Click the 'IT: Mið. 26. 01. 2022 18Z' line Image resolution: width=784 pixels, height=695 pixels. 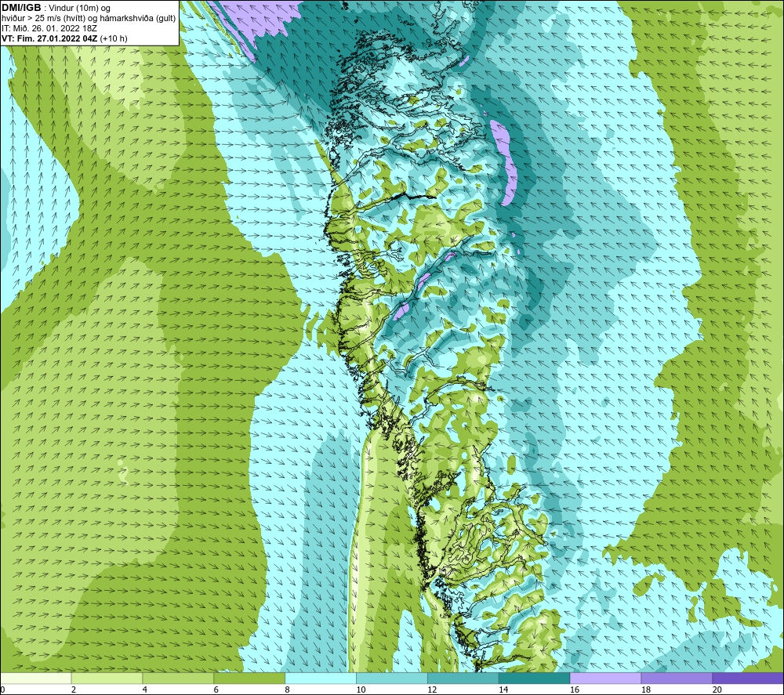click(49, 28)
